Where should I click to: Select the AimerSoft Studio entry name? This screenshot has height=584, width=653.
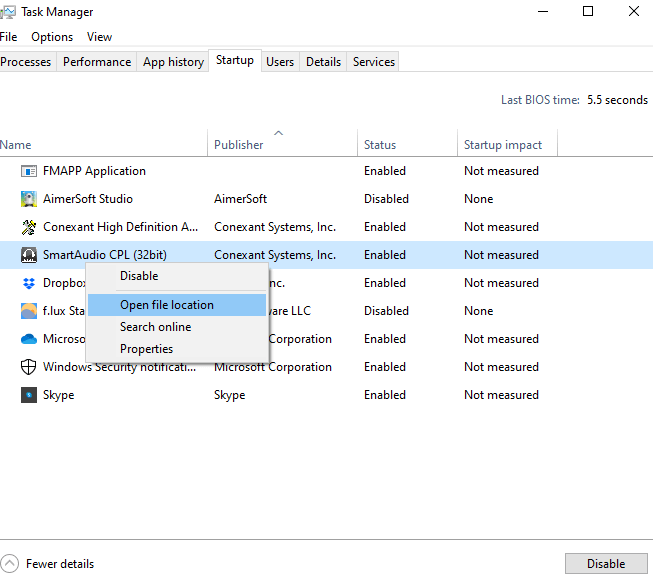[88, 199]
